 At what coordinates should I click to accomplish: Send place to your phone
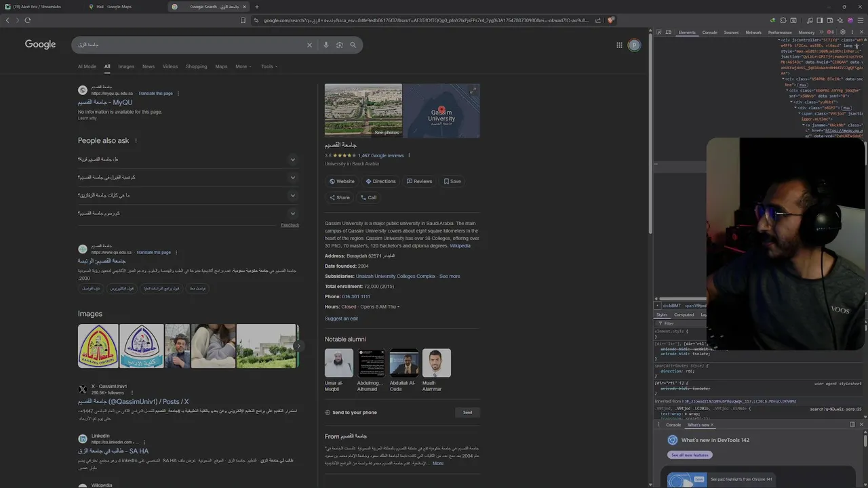tap(467, 412)
